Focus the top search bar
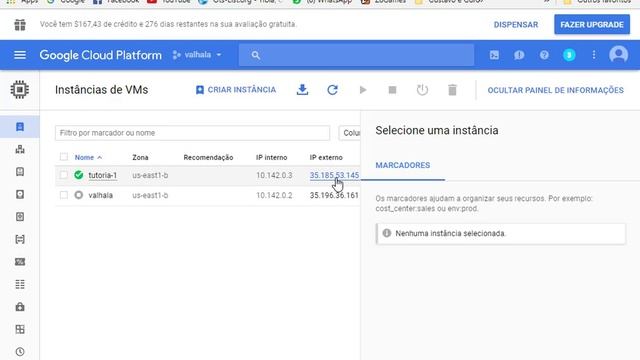The height and width of the screenshot is (360, 640). (356, 55)
